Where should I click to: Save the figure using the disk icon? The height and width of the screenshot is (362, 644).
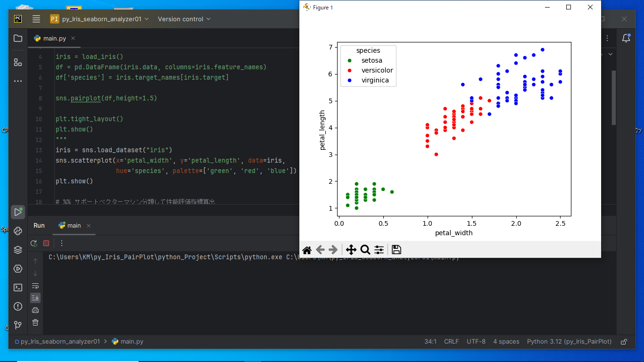(396, 250)
